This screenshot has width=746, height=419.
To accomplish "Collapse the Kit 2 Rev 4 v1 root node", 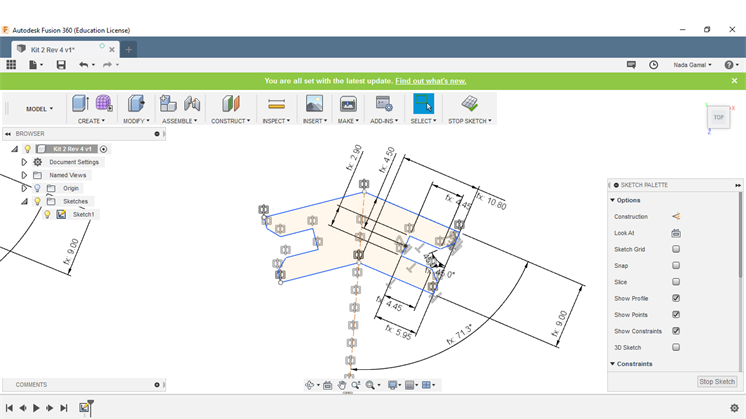I will pyautogui.click(x=14, y=149).
